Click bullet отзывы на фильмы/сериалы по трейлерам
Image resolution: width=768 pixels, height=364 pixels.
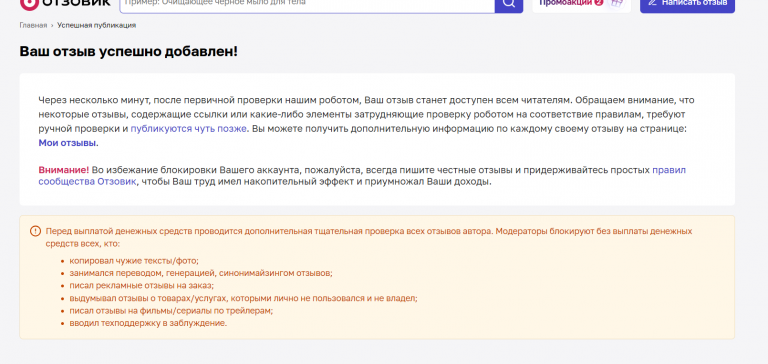(171, 311)
